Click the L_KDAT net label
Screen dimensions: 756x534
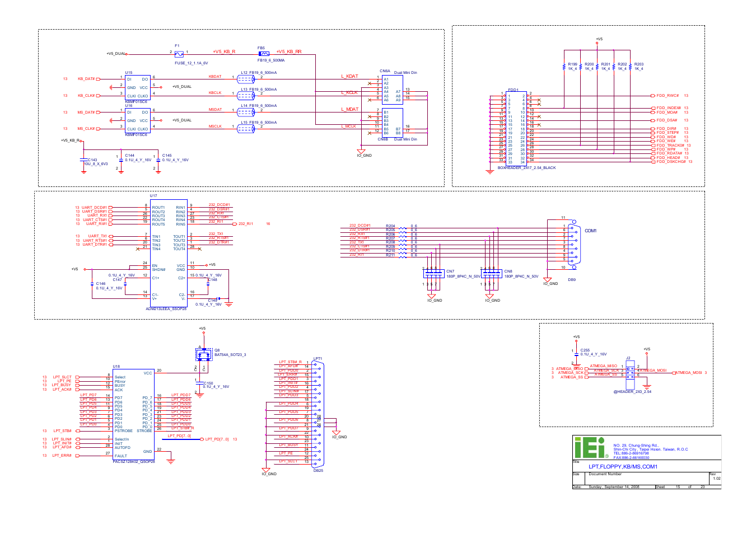[x=349, y=76]
